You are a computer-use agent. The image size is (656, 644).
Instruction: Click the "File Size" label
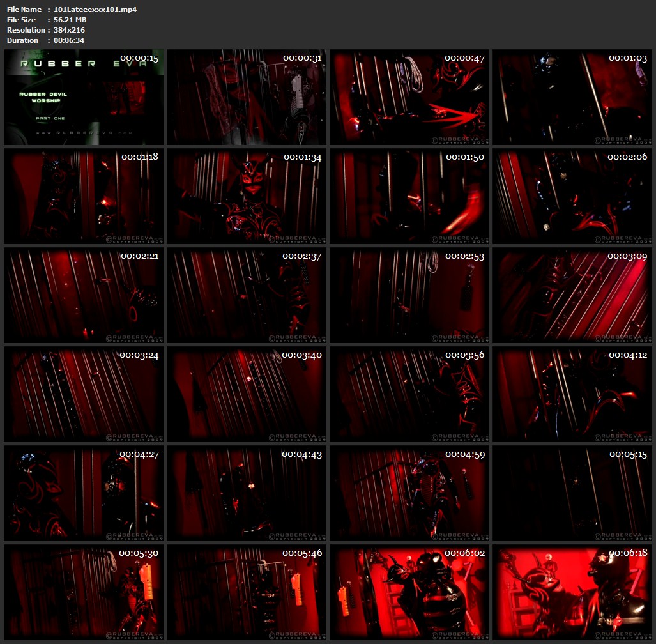click(21, 20)
